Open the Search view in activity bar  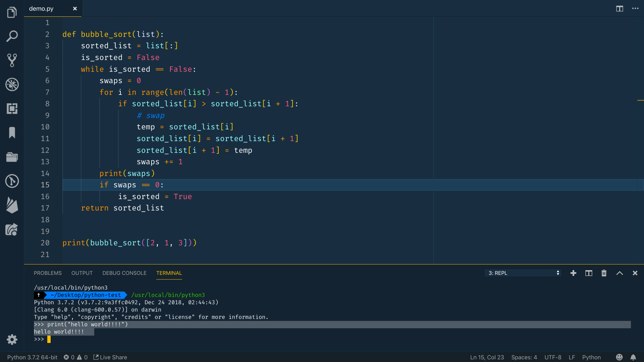pos(12,36)
